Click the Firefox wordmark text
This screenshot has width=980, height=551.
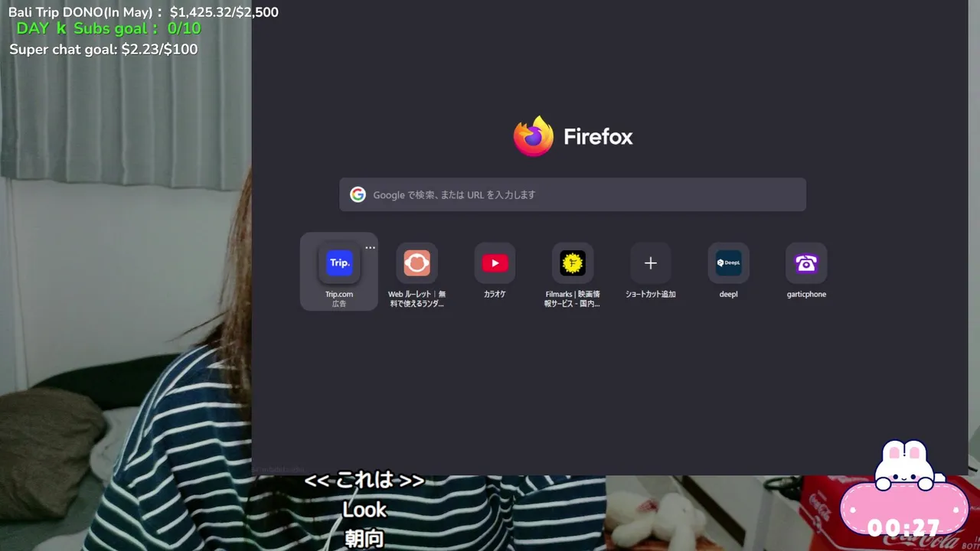(598, 137)
